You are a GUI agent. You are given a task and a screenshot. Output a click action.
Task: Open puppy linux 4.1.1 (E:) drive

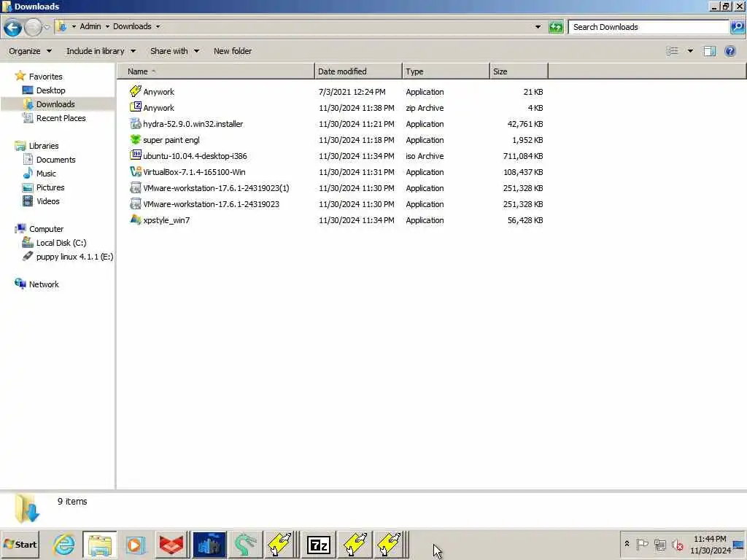pos(74,257)
